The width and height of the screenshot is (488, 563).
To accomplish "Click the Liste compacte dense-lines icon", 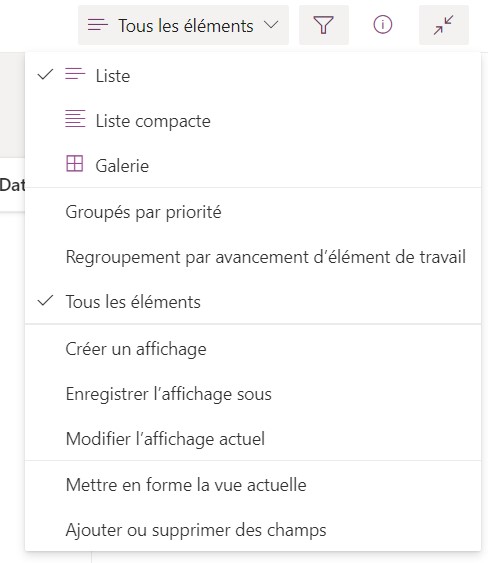I will [75, 119].
